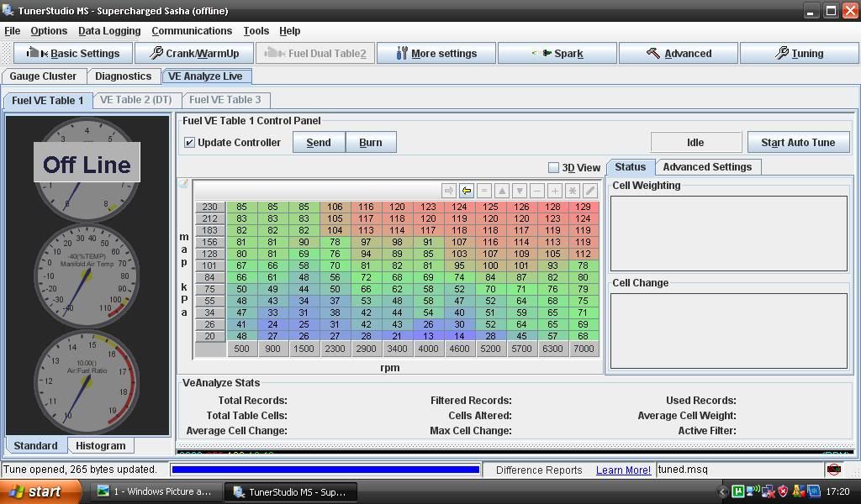Click the right-arrow table toolbar icon
The image size is (861, 504).
[x=449, y=191]
